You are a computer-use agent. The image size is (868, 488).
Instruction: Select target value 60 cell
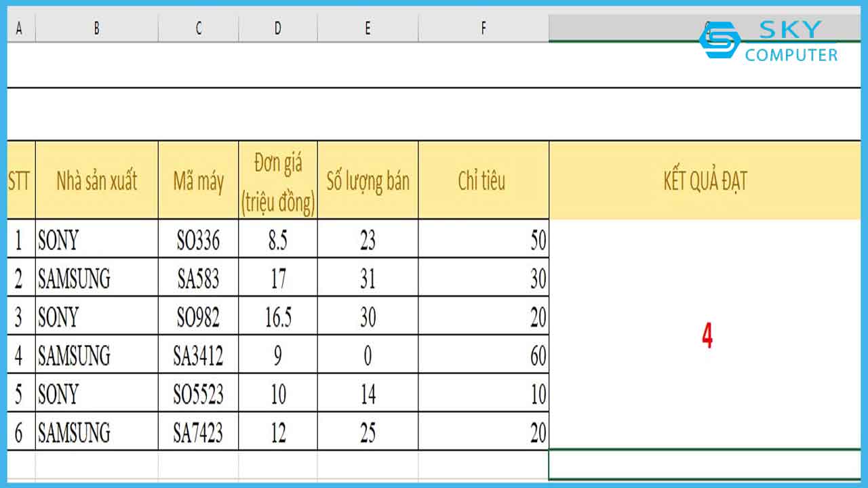tap(484, 354)
